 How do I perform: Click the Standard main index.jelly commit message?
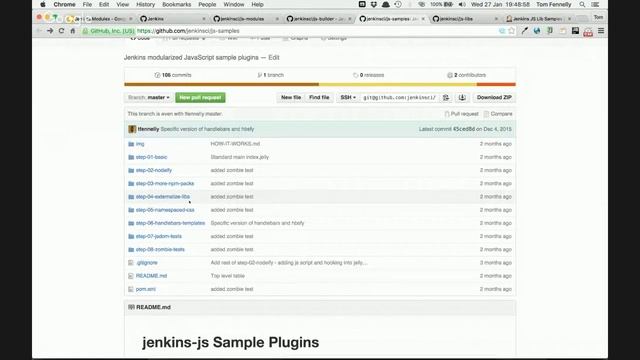pyautogui.click(x=240, y=157)
